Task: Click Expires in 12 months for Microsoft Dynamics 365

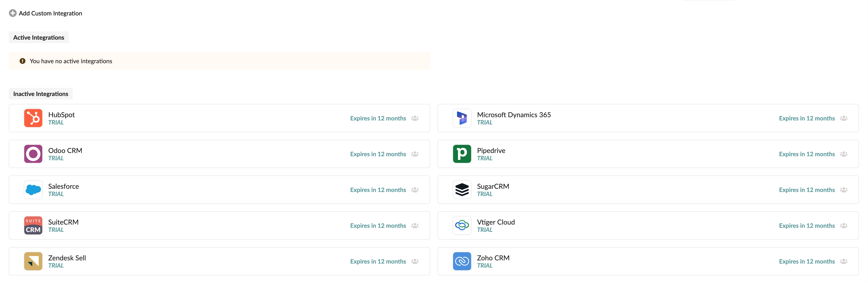Action: [807, 118]
